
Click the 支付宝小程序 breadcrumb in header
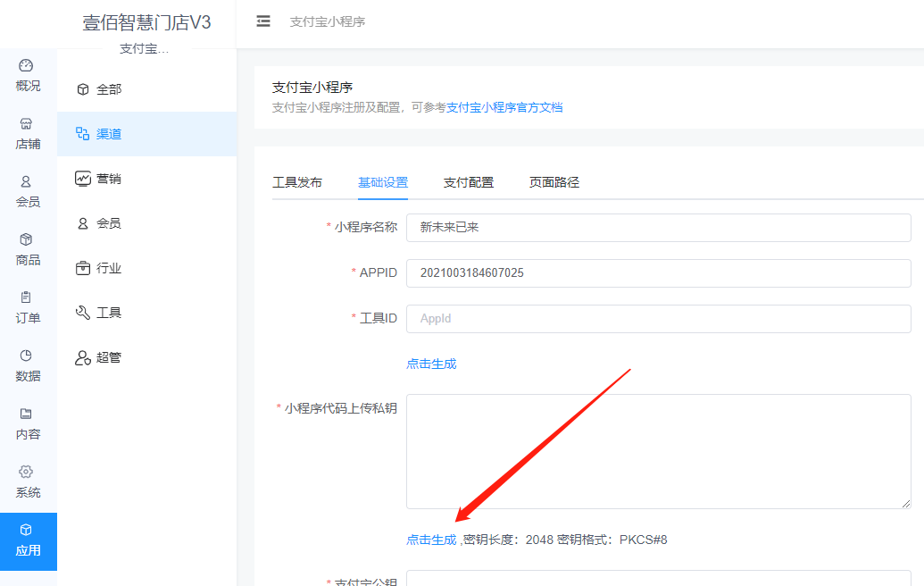coord(328,21)
